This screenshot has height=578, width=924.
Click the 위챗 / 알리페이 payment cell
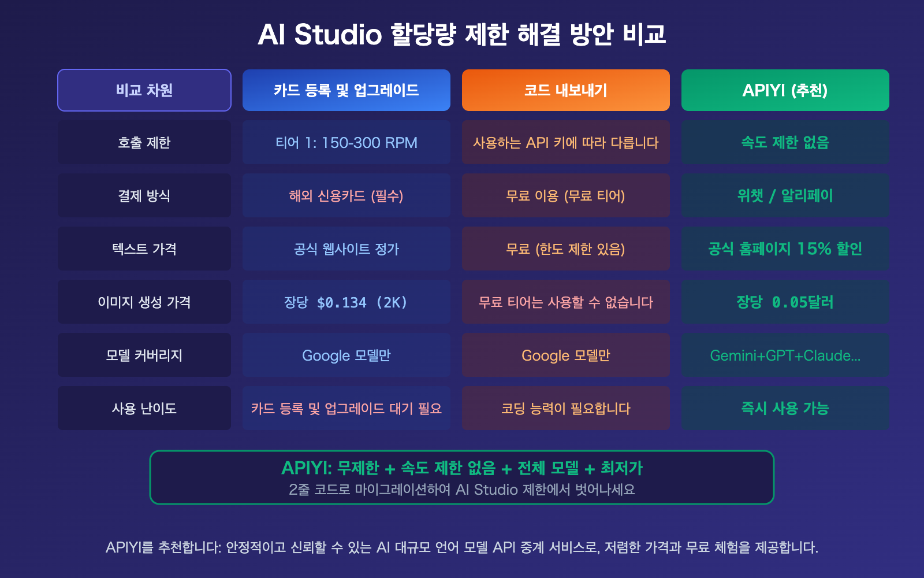pos(785,195)
